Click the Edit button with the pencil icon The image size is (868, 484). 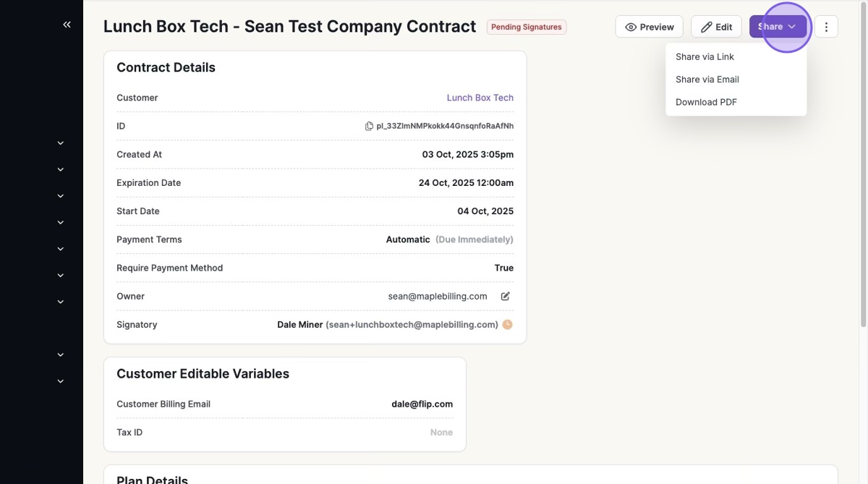pyautogui.click(x=716, y=27)
